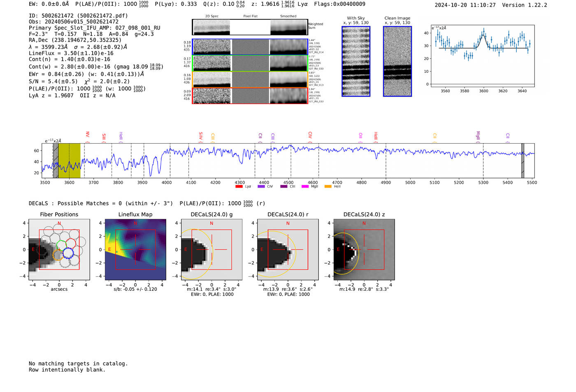The image size is (576, 392).
Task: Select the EW: 0.0±0.0Å header text
Action: tap(49, 4)
